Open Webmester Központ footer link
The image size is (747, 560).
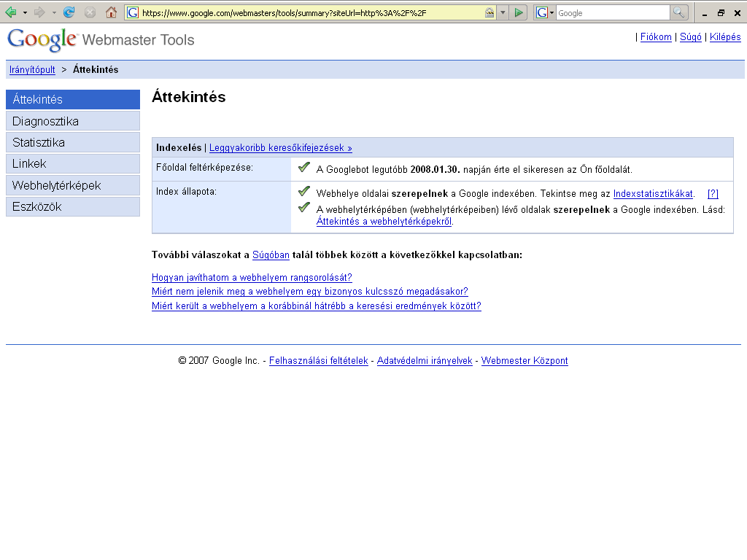525,361
